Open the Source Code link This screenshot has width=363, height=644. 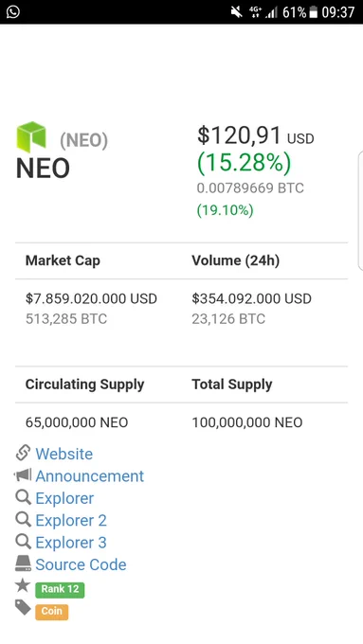pos(81,564)
